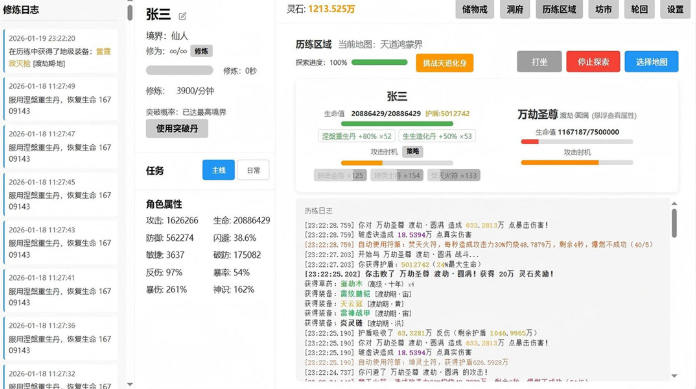696x389 pixels.
Task: Click the 护盾:5012742 shield value
Action: tap(447, 114)
